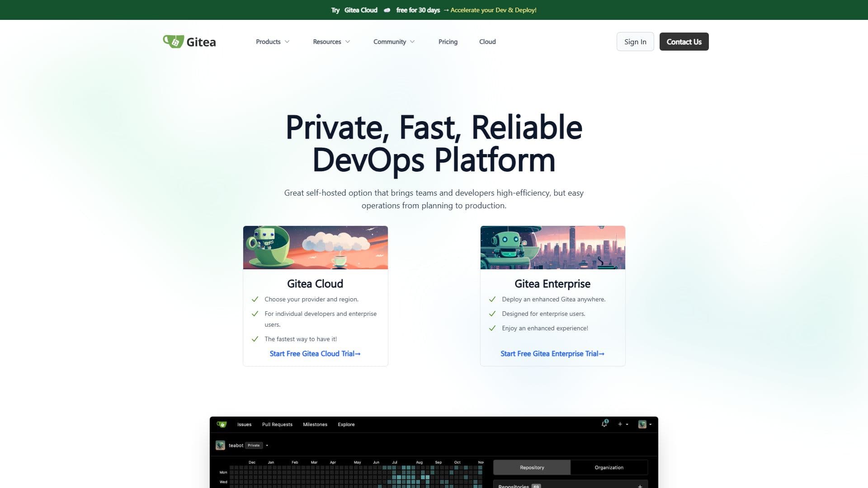Viewport: 868px width, 488px height.
Task: Click the 'Repositories' panel label
Action: pos(514,486)
